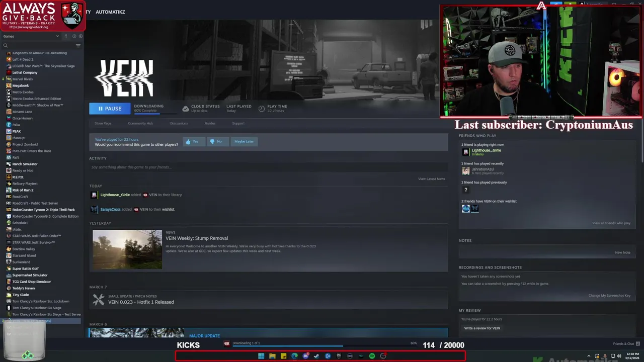The width and height of the screenshot is (644, 362).
Task: Select Lethal Company in game list
Action: point(25,72)
